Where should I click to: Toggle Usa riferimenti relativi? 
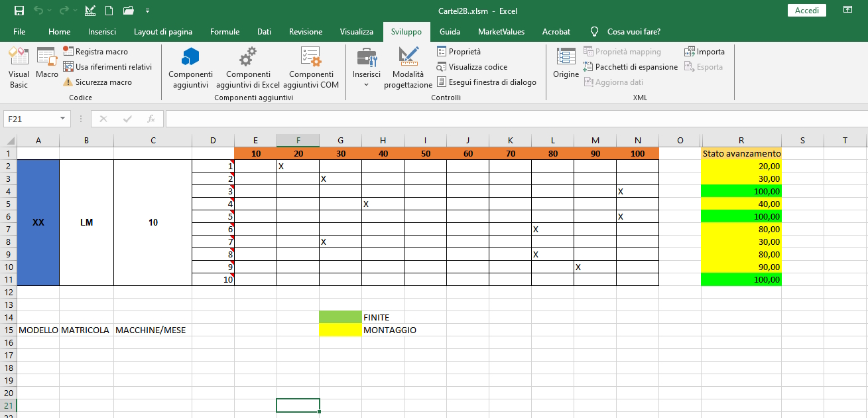pos(107,66)
